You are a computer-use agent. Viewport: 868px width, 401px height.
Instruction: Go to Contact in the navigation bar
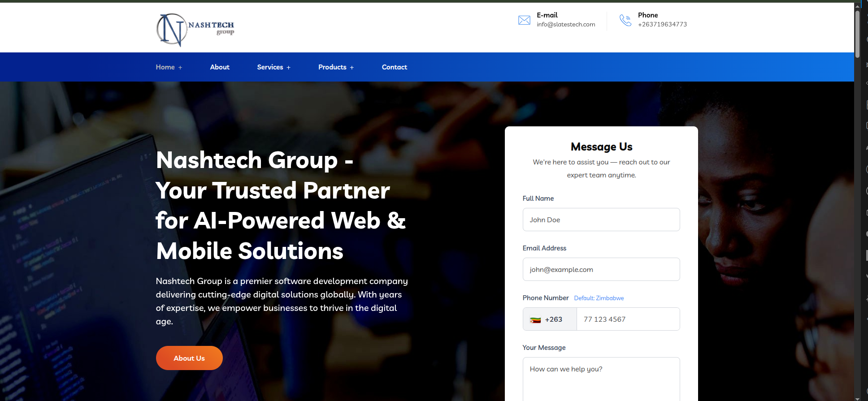tap(394, 67)
